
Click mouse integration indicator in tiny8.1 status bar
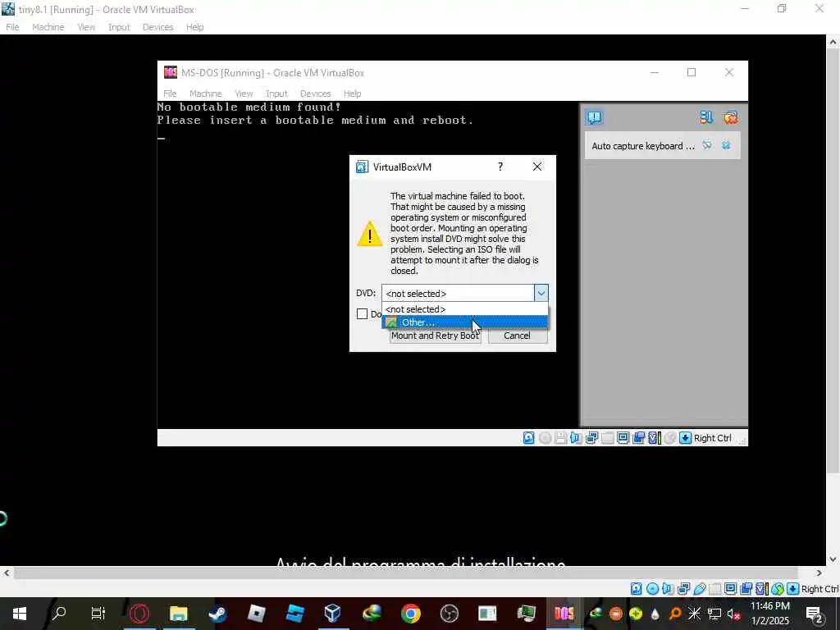point(778,589)
